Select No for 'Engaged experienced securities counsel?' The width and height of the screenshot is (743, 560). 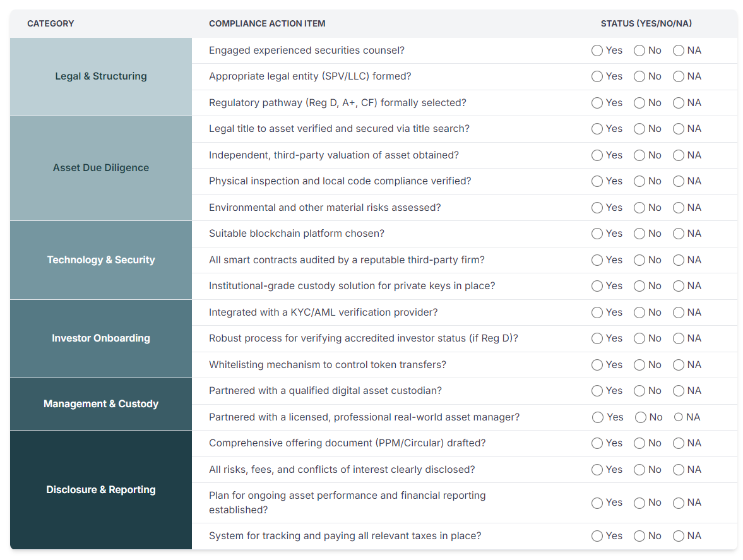[x=639, y=51]
